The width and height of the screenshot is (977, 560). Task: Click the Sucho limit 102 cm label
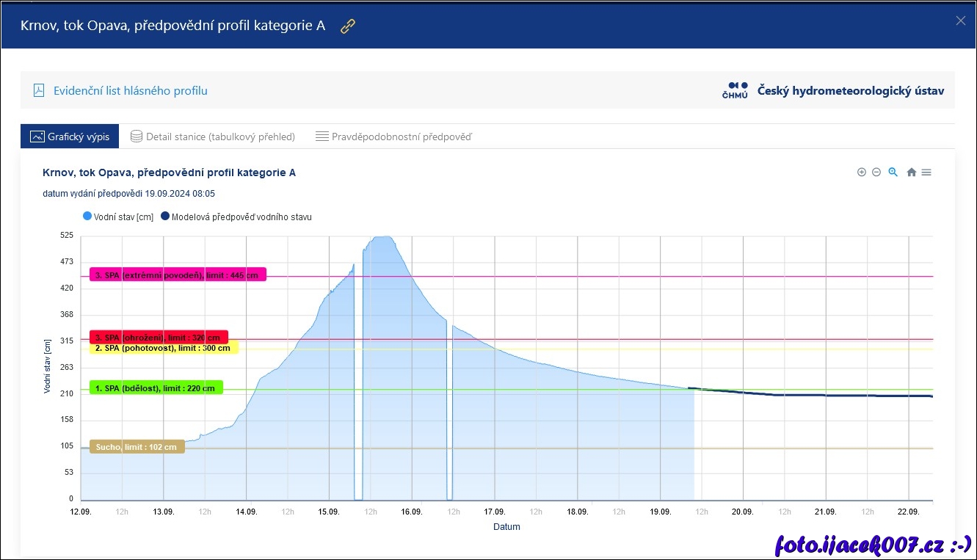137,446
